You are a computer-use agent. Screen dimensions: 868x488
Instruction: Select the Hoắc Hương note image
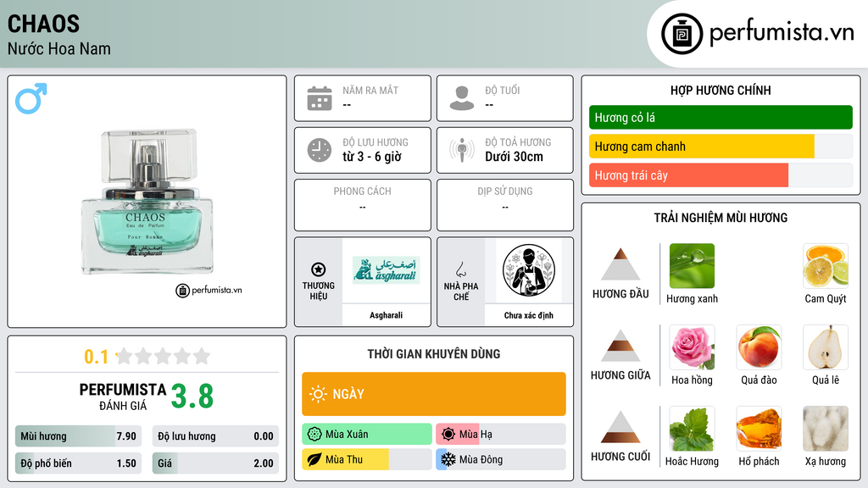coord(692,429)
